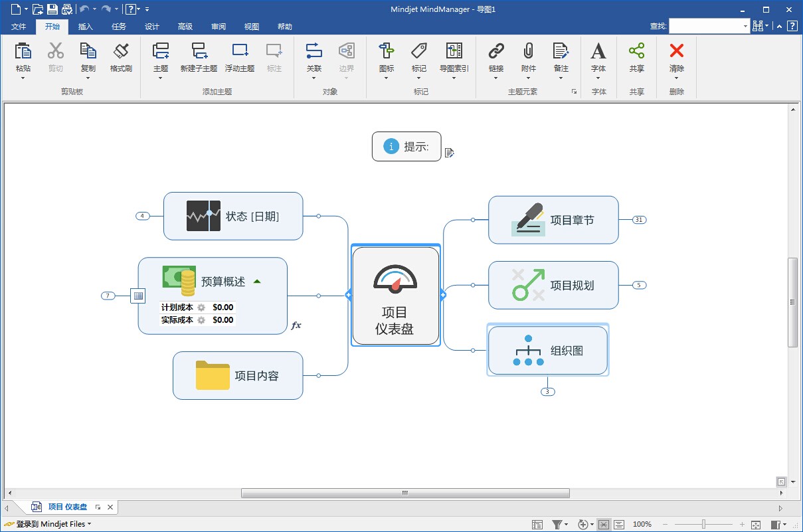Click the 格式刷 format painter button
This screenshot has width=803, height=532.
coord(121,58)
